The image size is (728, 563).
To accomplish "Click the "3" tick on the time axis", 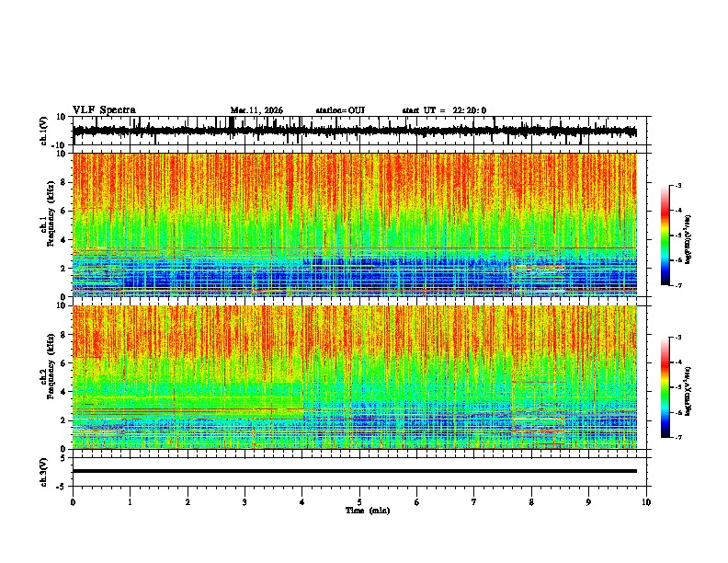I will tap(245, 502).
